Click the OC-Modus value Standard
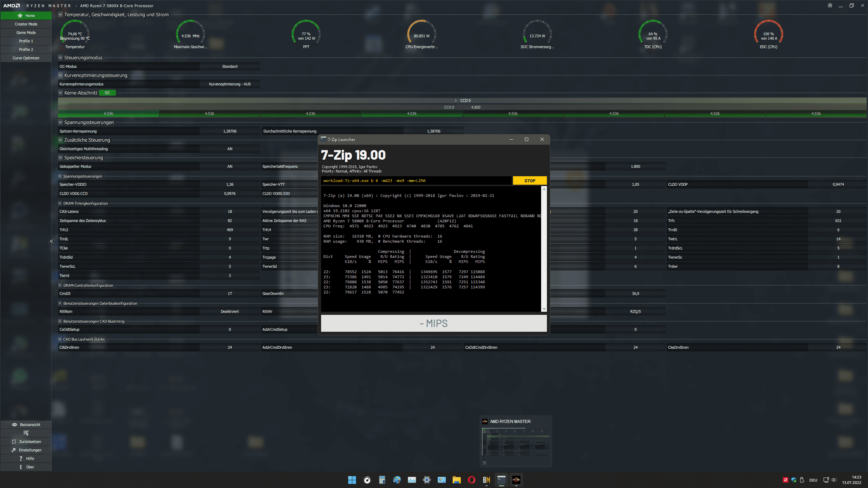This screenshot has height=488, width=868. point(230,66)
